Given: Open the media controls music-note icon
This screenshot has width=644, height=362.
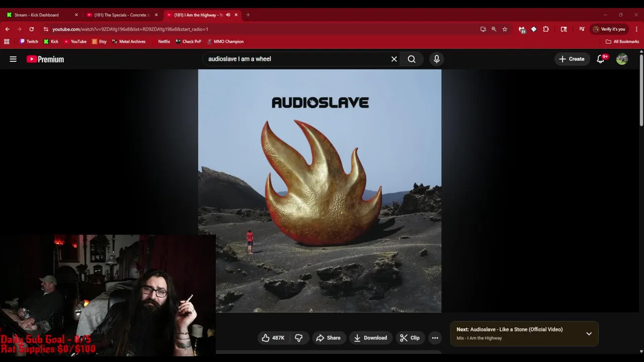Looking at the screenshot, I should (582, 29).
